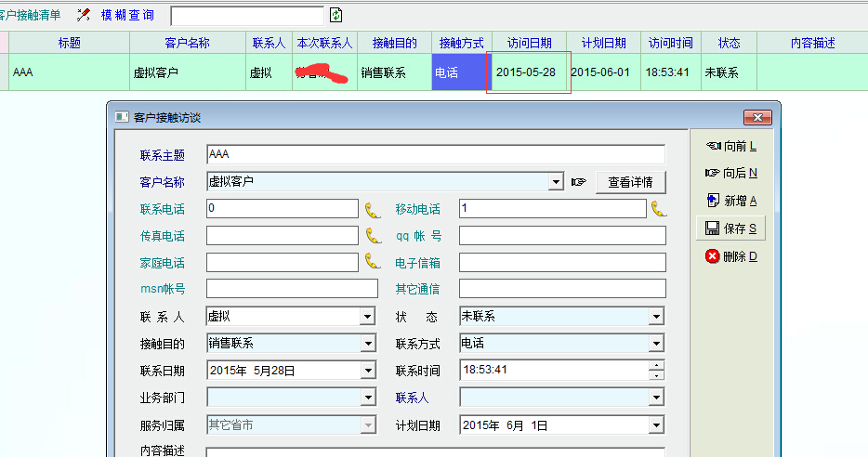Click the 访问日期 column header

pos(529,44)
